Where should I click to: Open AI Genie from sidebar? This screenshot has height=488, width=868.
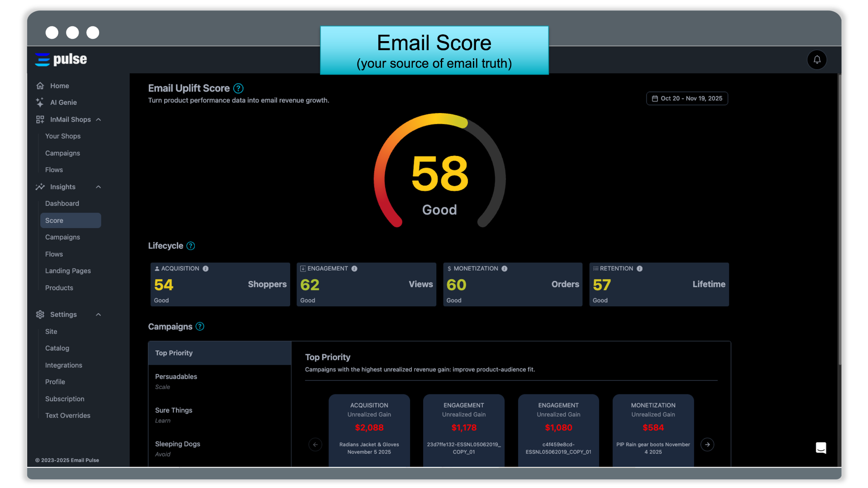63,103
